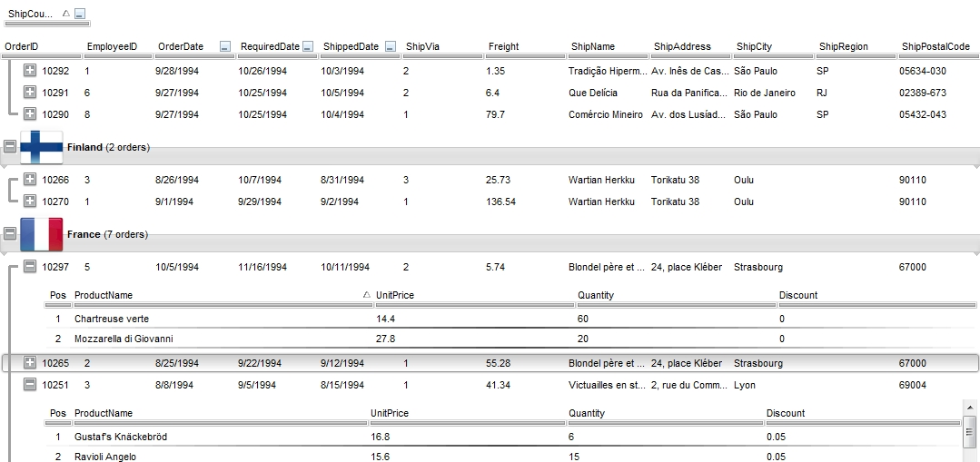
Task: Collapse the Finland group
Action: click(x=10, y=147)
